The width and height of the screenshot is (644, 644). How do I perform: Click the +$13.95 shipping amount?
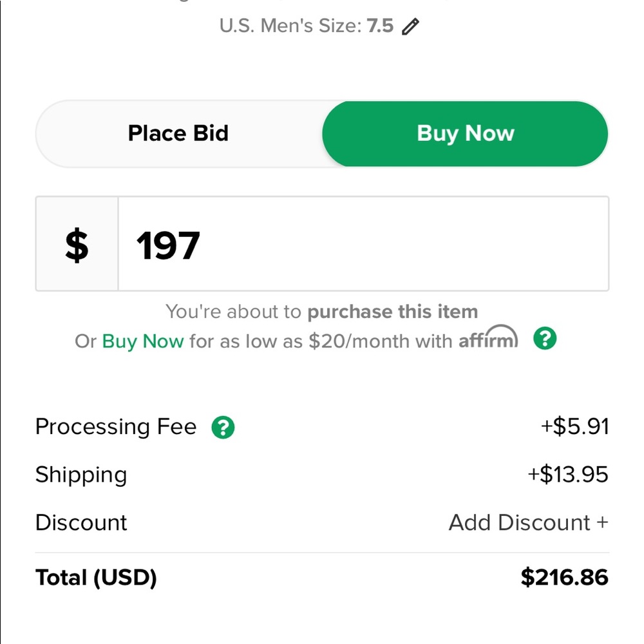point(567,475)
